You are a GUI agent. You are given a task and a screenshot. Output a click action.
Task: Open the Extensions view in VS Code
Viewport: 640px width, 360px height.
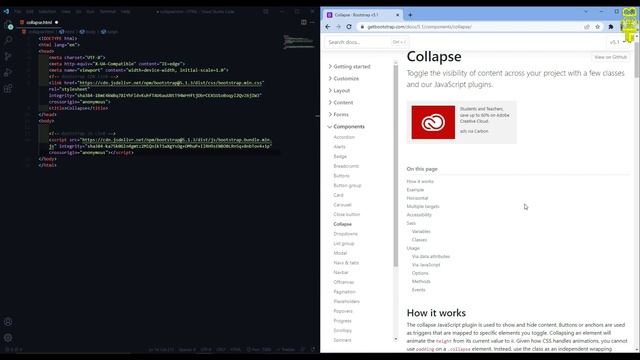pyautogui.click(x=8, y=89)
